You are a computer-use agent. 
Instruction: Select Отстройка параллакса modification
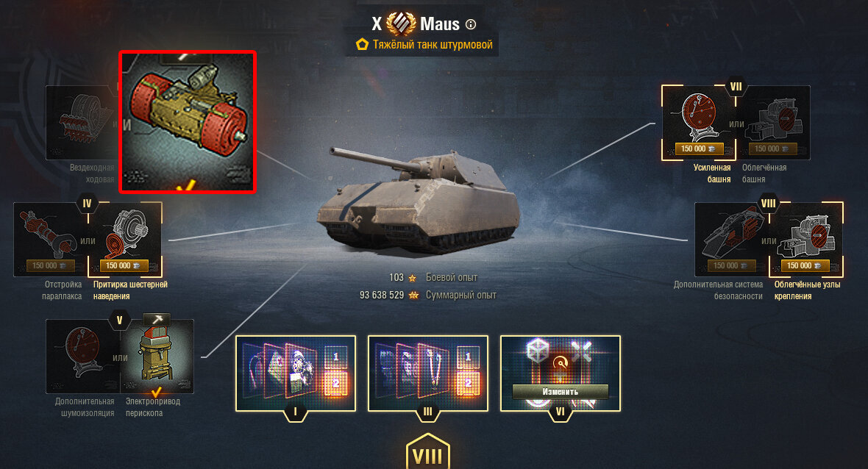pyautogui.click(x=50, y=239)
